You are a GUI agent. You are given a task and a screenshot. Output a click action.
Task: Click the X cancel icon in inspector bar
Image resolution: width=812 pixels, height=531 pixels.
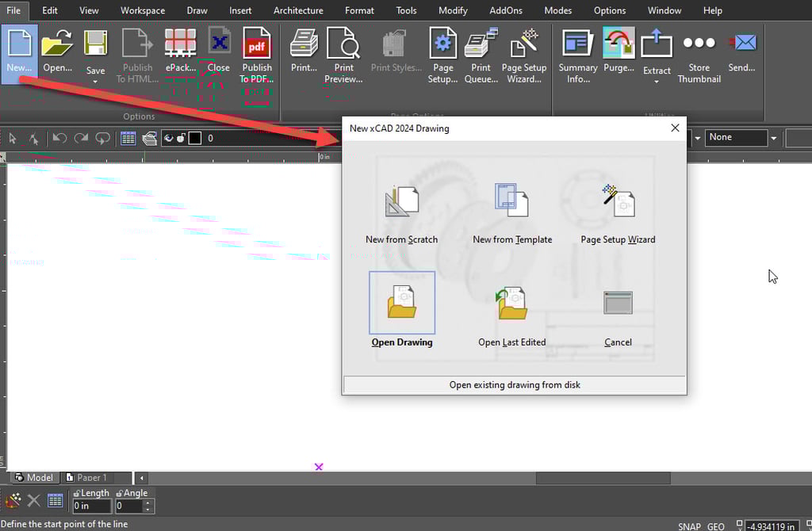tap(33, 500)
